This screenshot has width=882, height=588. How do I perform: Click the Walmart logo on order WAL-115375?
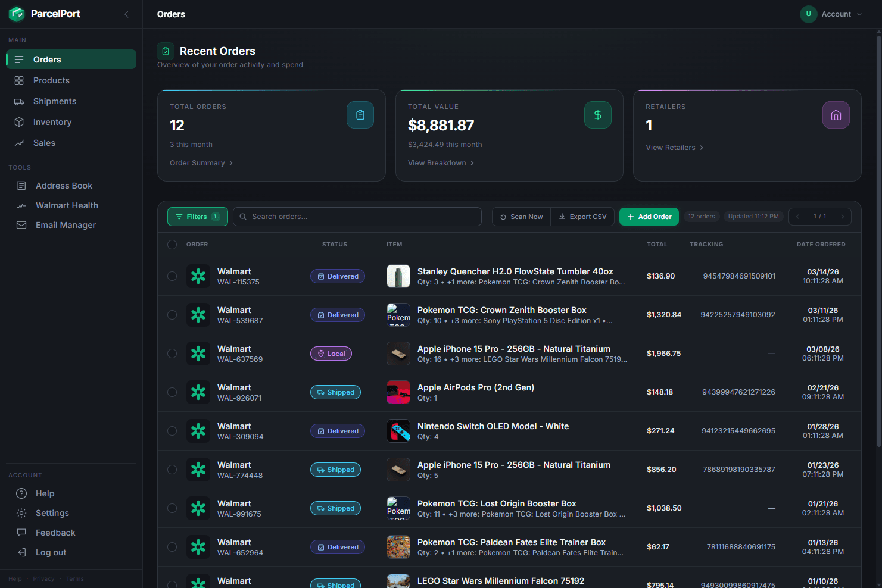198,276
